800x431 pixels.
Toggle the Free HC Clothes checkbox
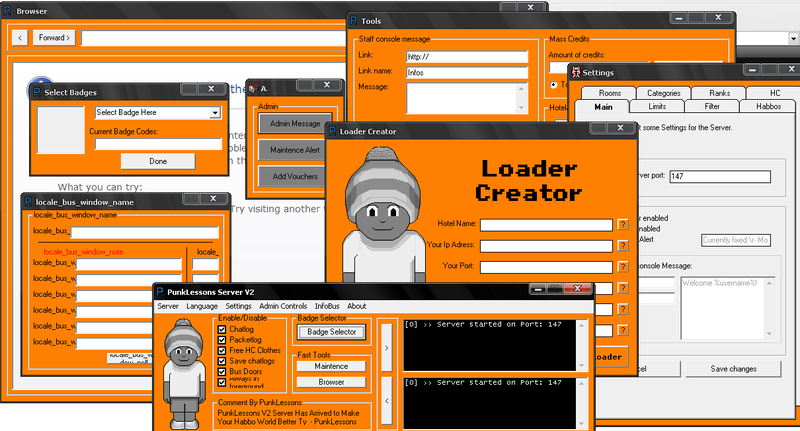[222, 350]
